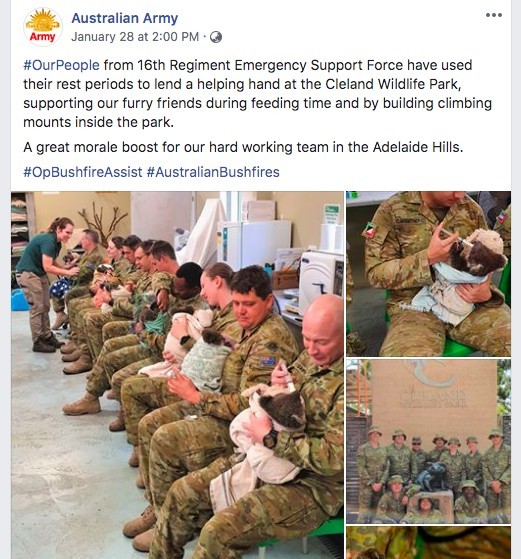Click the Australian Army profile picture
521x559 pixels.
tap(43, 27)
